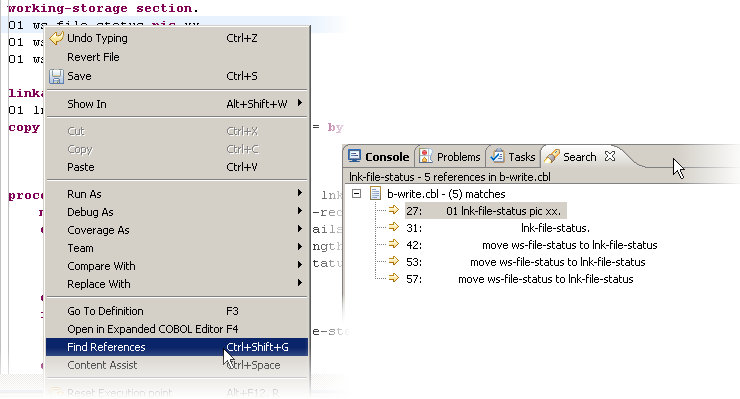
Task: Switch to the Problems tab
Action: click(x=450, y=156)
